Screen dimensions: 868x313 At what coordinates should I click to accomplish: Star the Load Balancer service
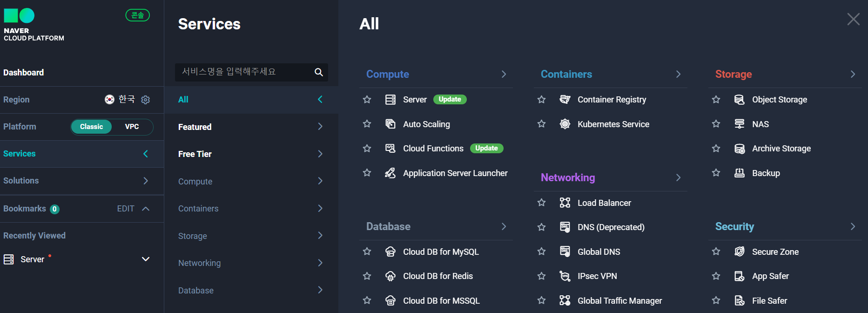tap(542, 202)
